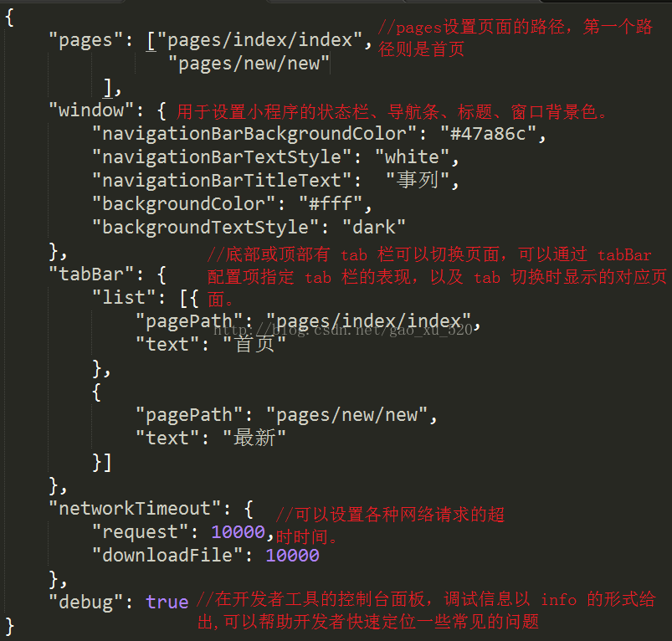Click the tabBar pagePath "pages/new/new" value
Screen dimensions: 672x641
(346, 415)
